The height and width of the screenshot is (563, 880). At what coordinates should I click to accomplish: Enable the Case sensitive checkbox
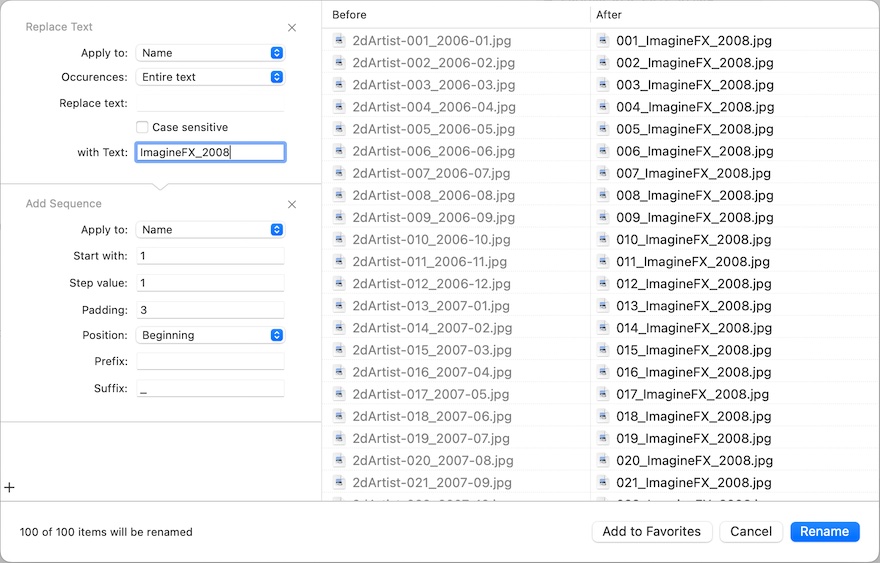[142, 127]
